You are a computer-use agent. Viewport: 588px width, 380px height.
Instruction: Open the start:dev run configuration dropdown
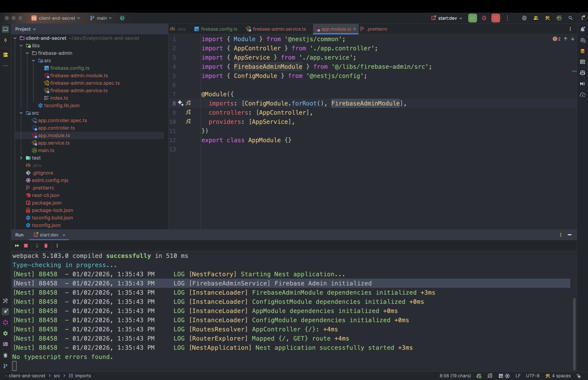pyautogui.click(x=447, y=18)
